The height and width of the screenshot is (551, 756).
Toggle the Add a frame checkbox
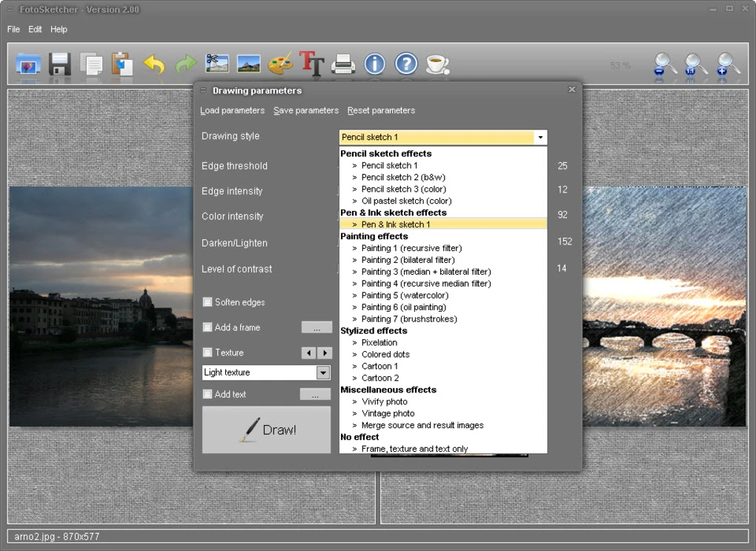tap(208, 327)
